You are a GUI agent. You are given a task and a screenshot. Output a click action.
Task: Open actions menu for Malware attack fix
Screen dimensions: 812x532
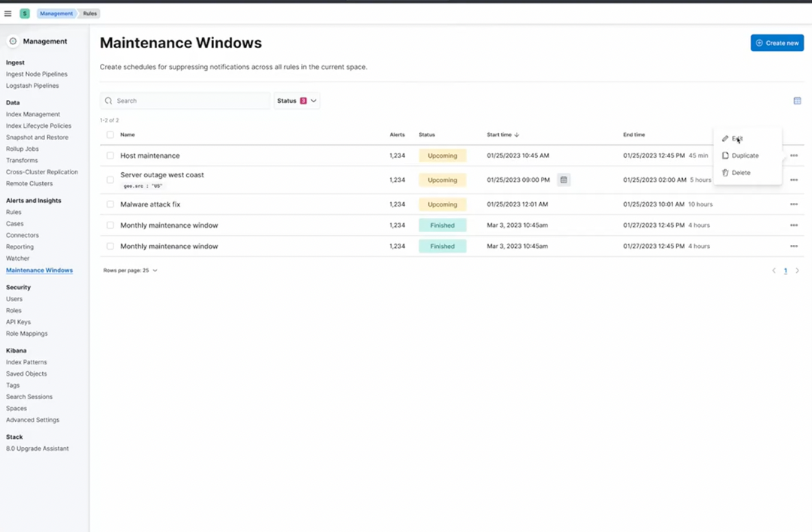[793, 204]
